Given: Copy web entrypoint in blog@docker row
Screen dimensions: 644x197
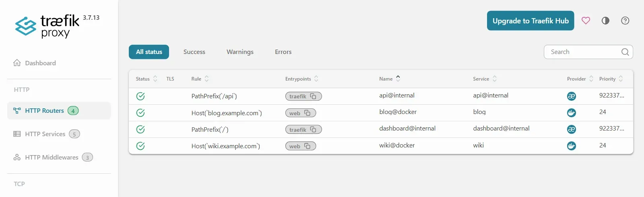Looking at the screenshot, I should pos(308,113).
